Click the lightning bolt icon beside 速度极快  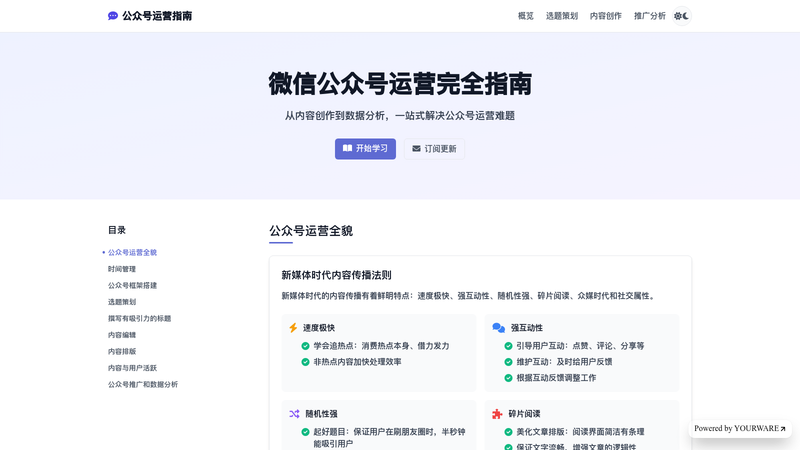(293, 328)
